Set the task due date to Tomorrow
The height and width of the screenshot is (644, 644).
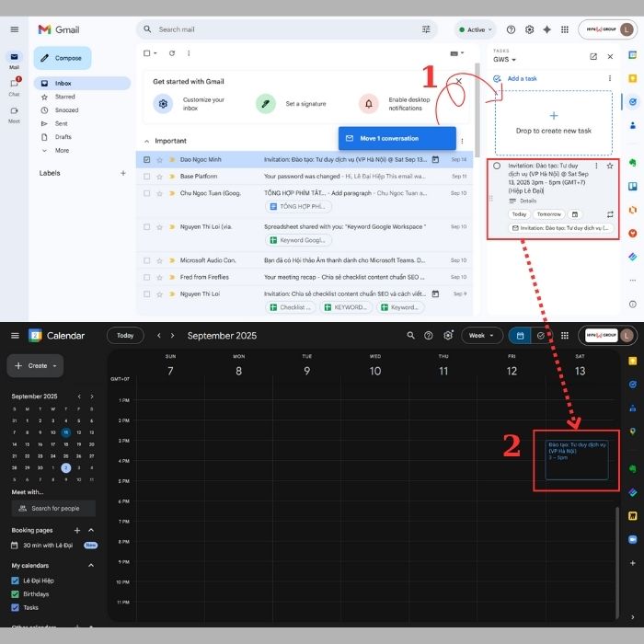point(548,214)
